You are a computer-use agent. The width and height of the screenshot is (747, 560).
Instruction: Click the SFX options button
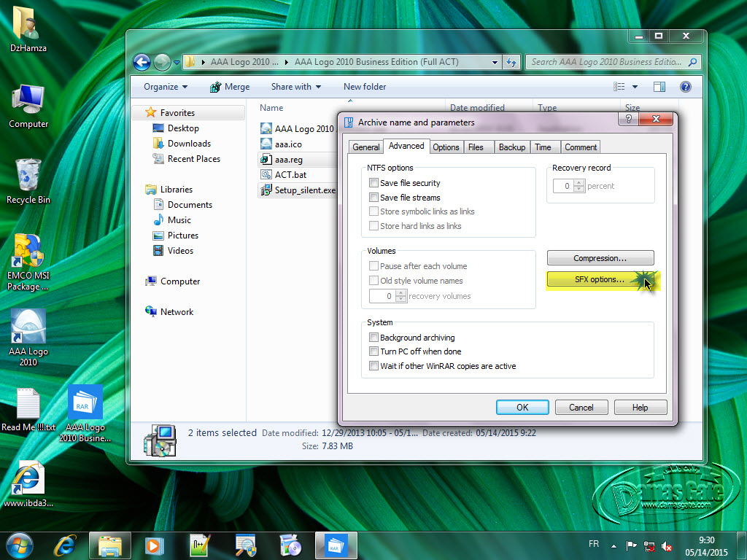pyautogui.click(x=600, y=279)
